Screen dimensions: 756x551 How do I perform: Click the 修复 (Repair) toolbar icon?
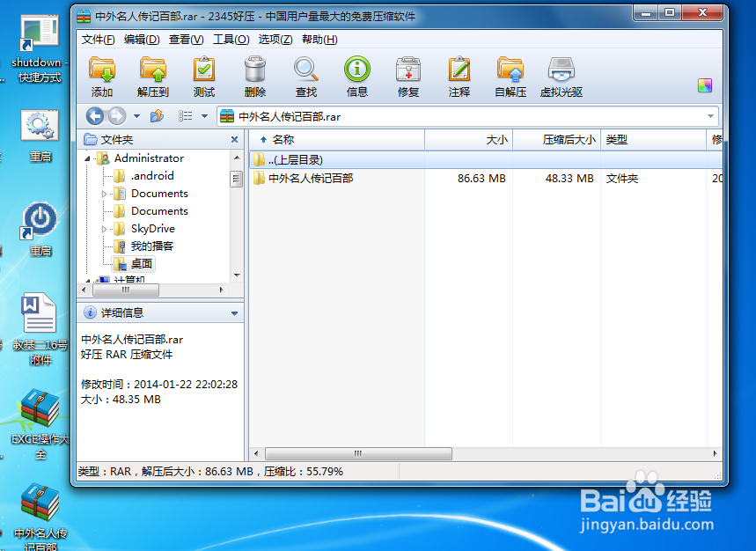(x=408, y=77)
